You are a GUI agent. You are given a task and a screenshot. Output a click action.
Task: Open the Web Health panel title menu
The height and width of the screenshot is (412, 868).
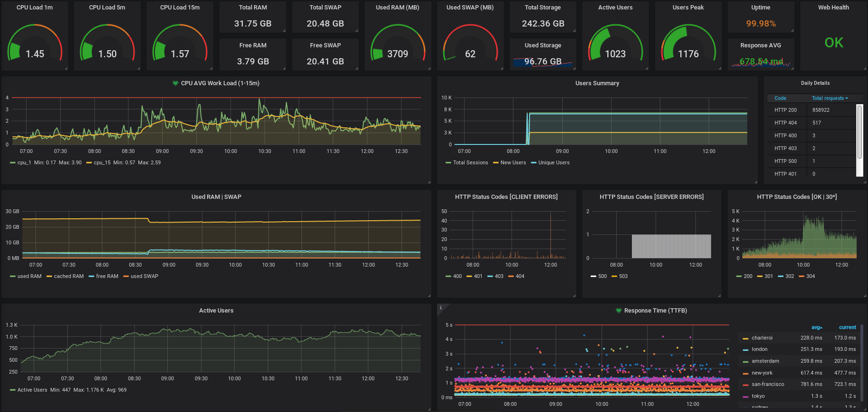[x=833, y=8]
